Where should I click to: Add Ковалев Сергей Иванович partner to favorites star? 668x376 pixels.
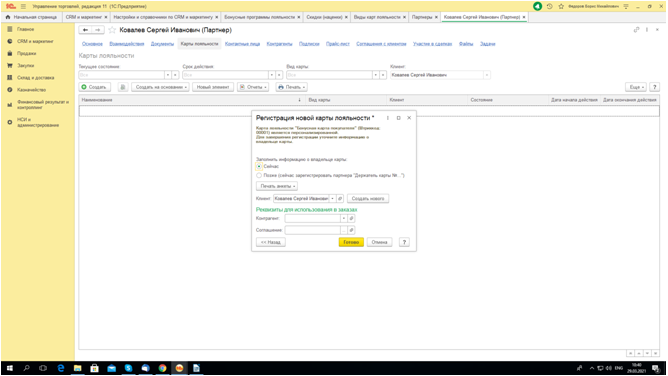[x=112, y=30]
